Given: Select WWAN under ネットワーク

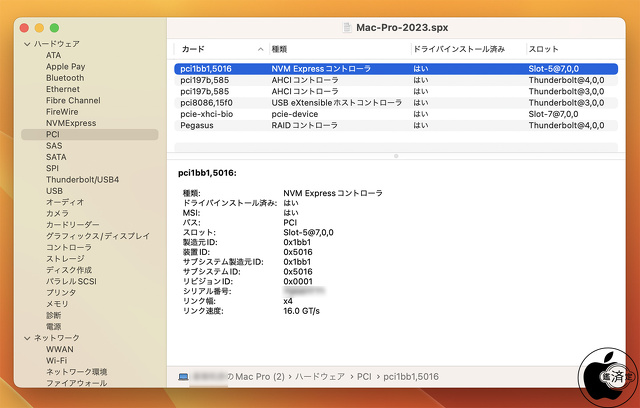Looking at the screenshot, I should point(60,349).
